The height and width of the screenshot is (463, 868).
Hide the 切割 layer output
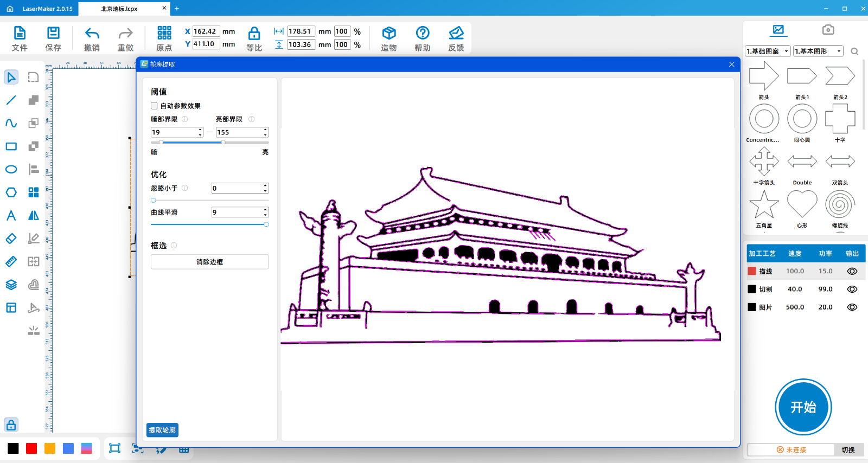[852, 290]
